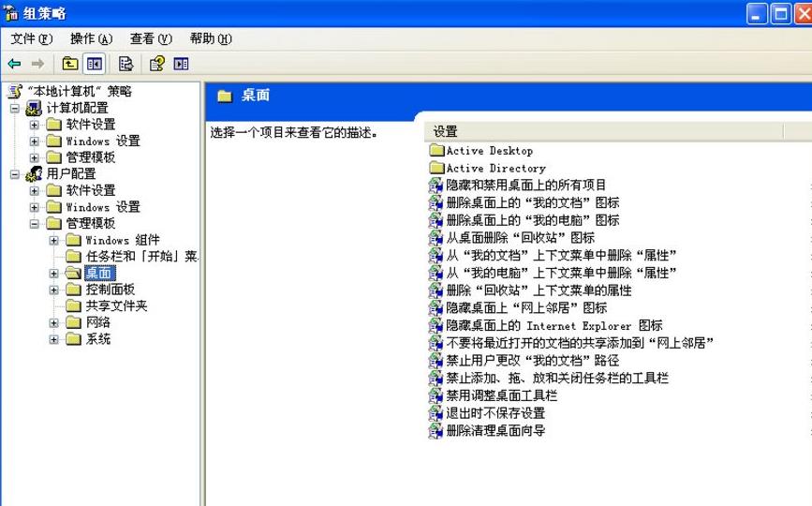
Task: Click the rightmost toolbar pane icon
Action: [181, 64]
